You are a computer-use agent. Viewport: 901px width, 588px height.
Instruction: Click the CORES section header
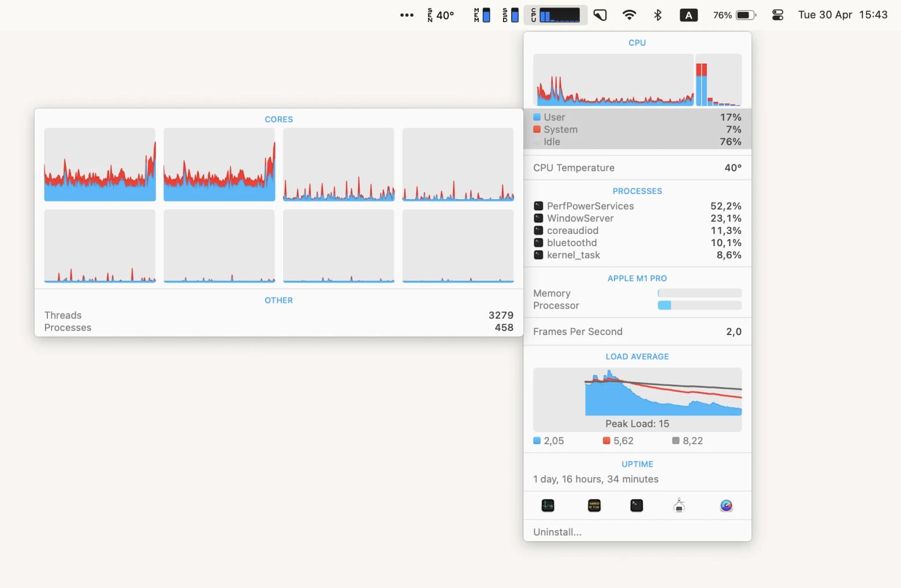pyautogui.click(x=278, y=119)
